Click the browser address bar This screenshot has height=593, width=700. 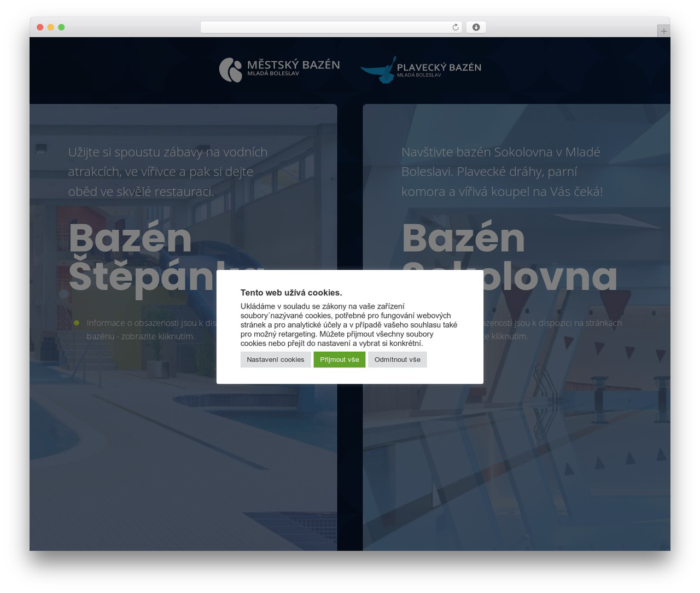pyautogui.click(x=331, y=27)
